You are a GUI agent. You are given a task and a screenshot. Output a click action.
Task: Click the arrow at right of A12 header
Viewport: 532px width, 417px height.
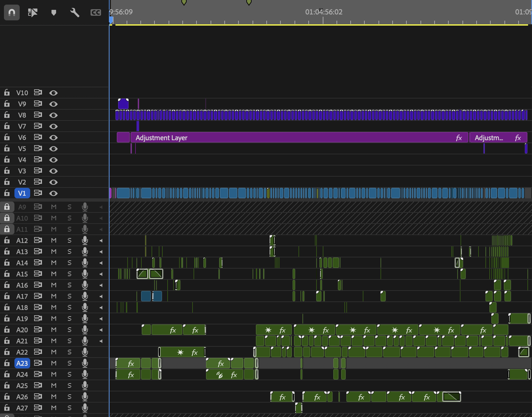coord(101,241)
